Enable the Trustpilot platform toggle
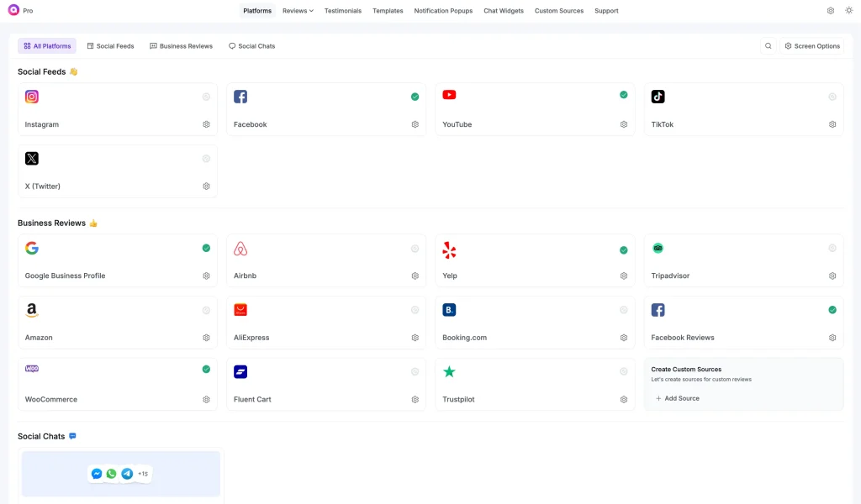 coord(624,372)
